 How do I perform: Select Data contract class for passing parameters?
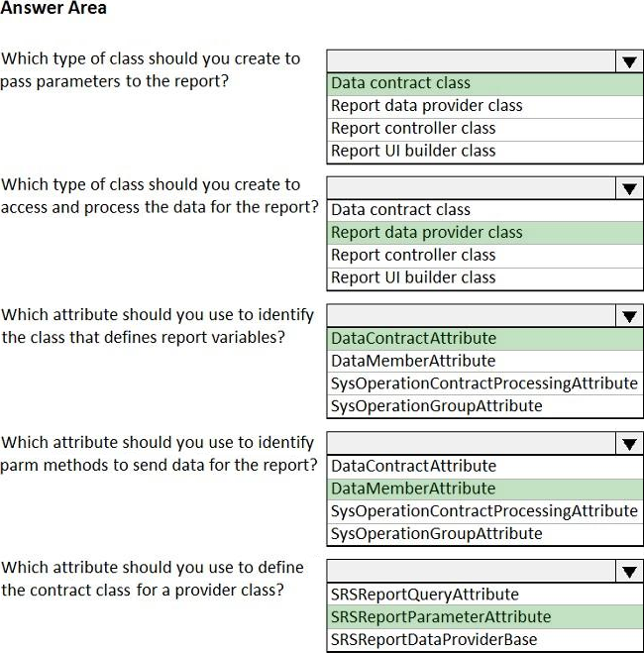(401, 83)
